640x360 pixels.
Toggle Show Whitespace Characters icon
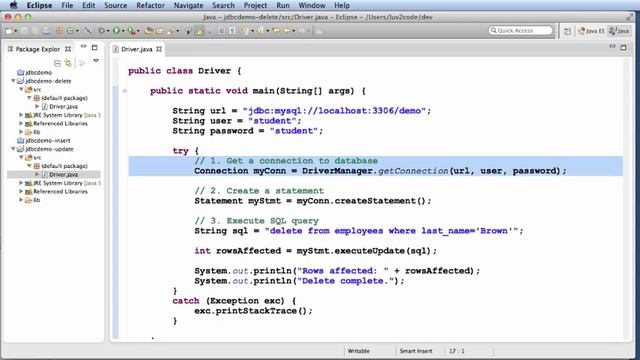click(232, 31)
